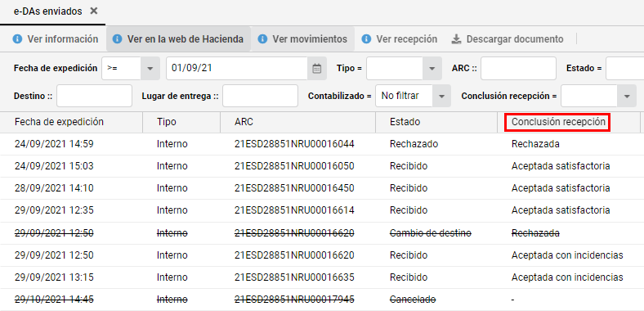Click ARC 21ESD28851NRU00016614
Viewport: 644px width, 311px height.
[x=294, y=210]
